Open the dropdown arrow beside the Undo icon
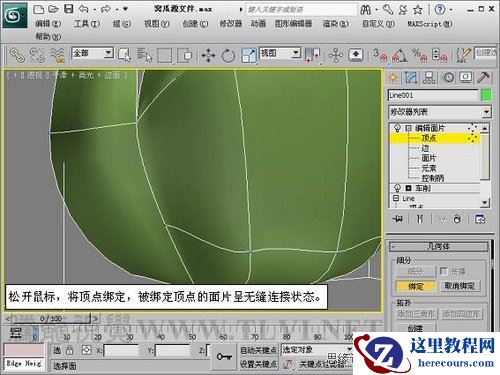The image size is (500, 375). [x=95, y=9]
